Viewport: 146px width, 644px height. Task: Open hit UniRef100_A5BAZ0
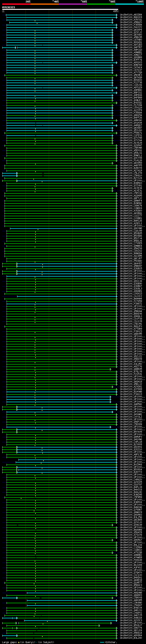coord(131,22)
